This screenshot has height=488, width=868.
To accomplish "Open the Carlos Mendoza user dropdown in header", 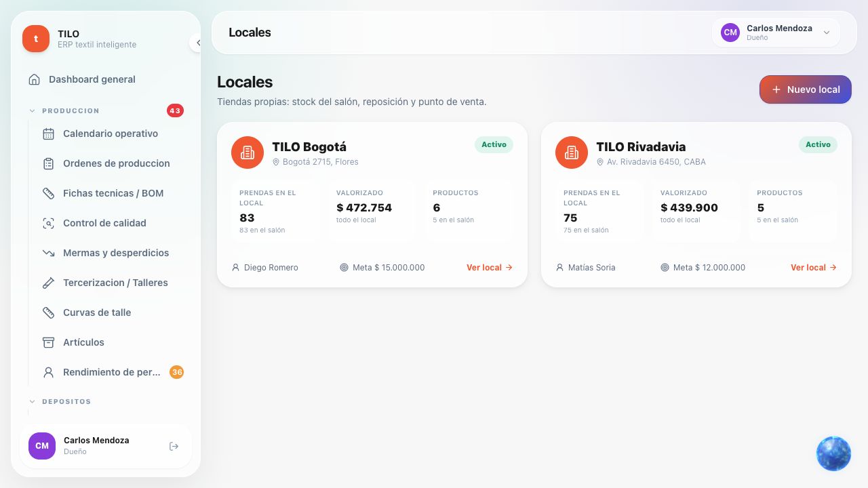I will 776,33.
